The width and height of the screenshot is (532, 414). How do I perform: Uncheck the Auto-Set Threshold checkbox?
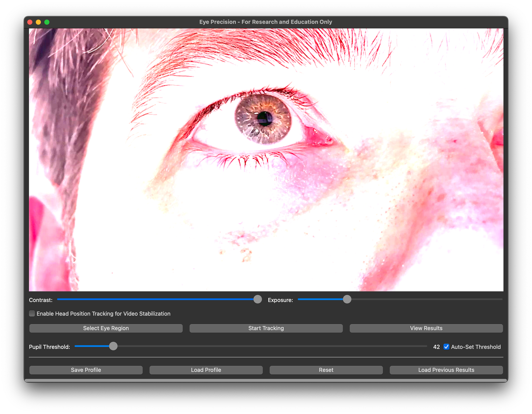click(x=446, y=346)
